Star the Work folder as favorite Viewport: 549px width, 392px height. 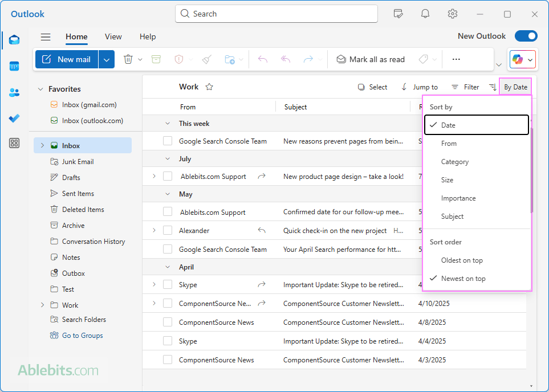209,87
